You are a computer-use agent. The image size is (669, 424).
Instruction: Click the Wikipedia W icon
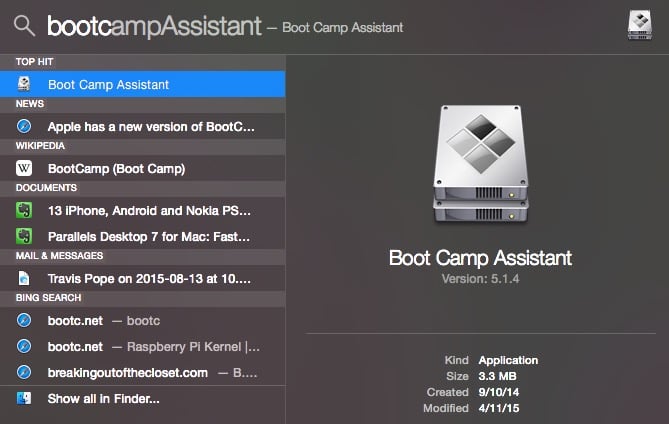24,168
